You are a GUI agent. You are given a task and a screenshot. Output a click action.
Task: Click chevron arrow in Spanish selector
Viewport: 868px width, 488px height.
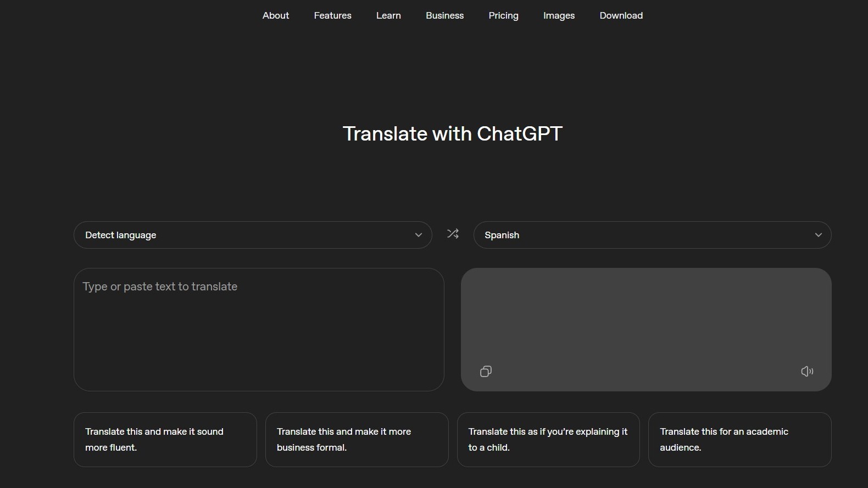click(x=818, y=235)
